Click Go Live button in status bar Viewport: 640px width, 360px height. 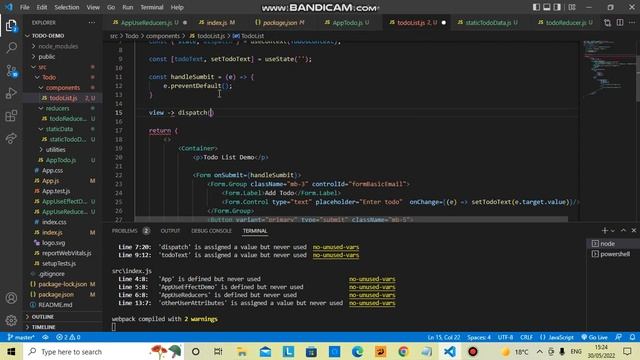[x=595, y=338]
